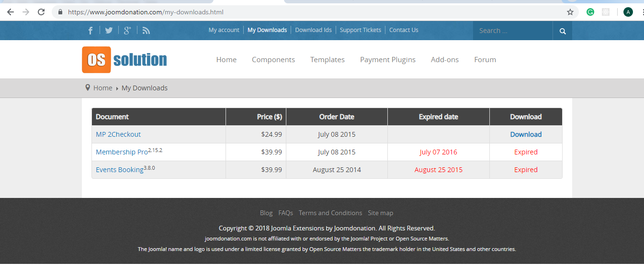The height and width of the screenshot is (273, 644).
Task: Open Support Tickets page
Action: 361,30
